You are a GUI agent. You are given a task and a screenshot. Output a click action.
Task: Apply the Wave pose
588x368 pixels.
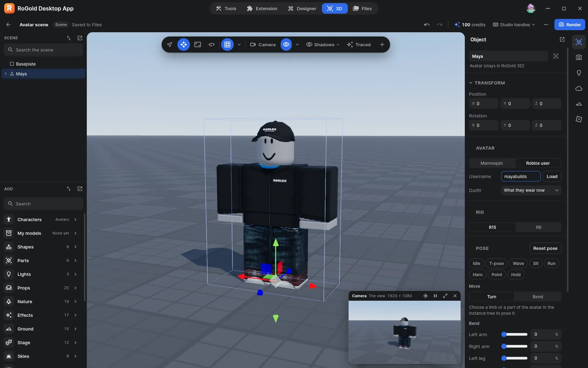click(x=518, y=263)
